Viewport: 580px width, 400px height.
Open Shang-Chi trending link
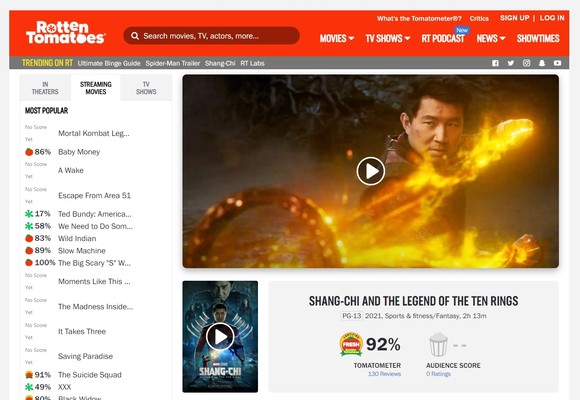[220, 63]
